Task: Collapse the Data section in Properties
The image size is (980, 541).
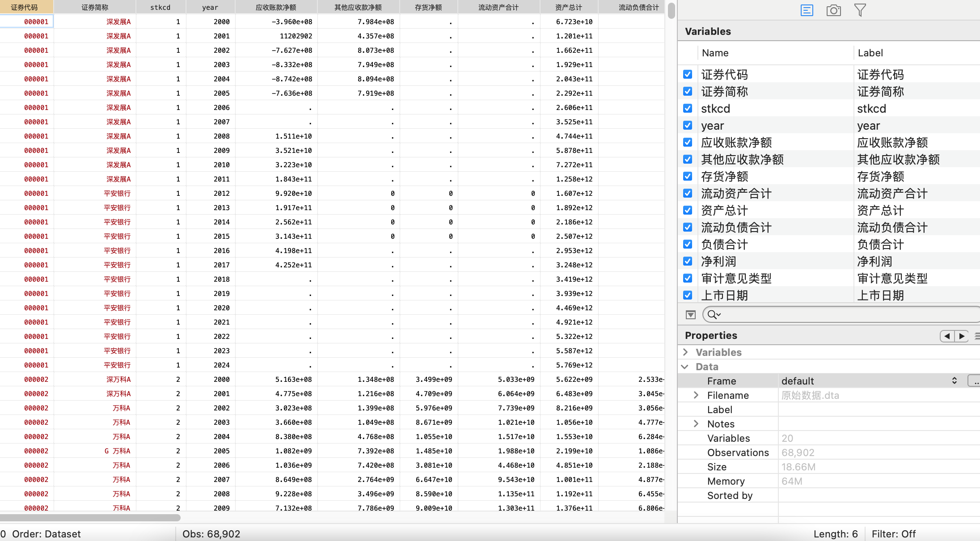Action: [x=685, y=367]
